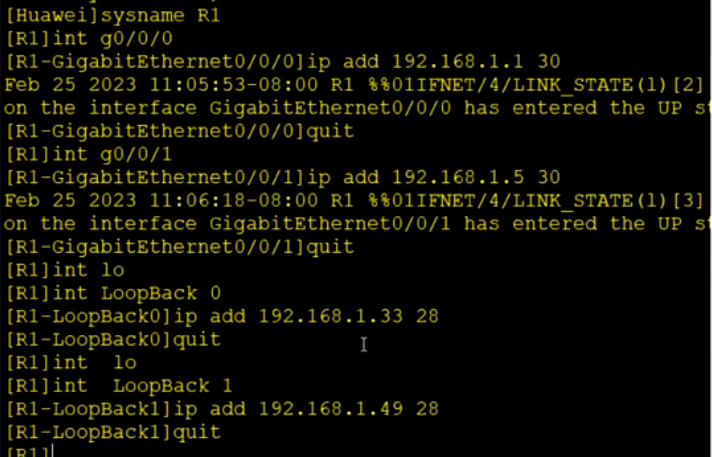
Task: Click the 'int g0/0/1' command line
Action: pyautogui.click(x=89, y=154)
